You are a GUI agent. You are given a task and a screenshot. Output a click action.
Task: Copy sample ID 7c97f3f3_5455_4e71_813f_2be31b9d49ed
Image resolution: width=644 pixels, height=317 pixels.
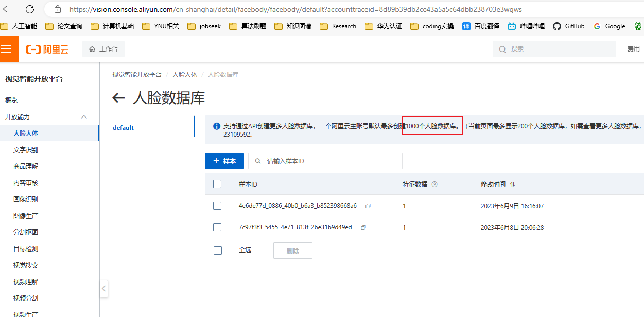(x=363, y=227)
